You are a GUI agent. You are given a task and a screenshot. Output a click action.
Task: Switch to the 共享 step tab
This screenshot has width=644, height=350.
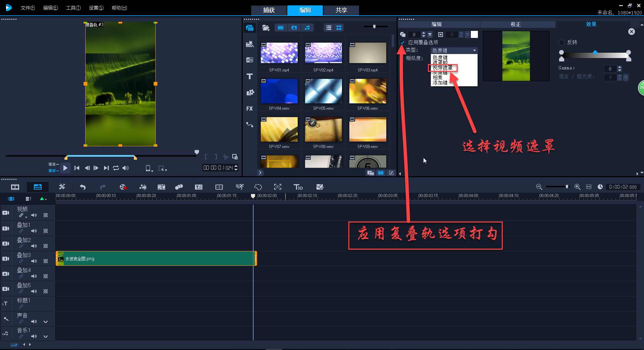341,10
